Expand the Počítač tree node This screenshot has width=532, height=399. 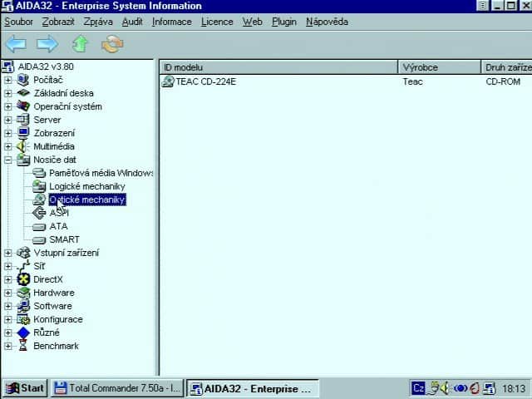coord(7,80)
